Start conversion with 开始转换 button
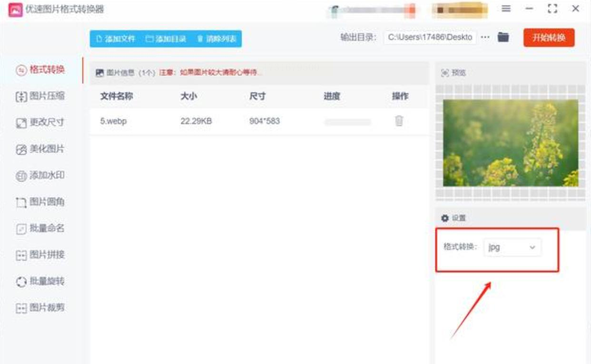 coord(549,38)
